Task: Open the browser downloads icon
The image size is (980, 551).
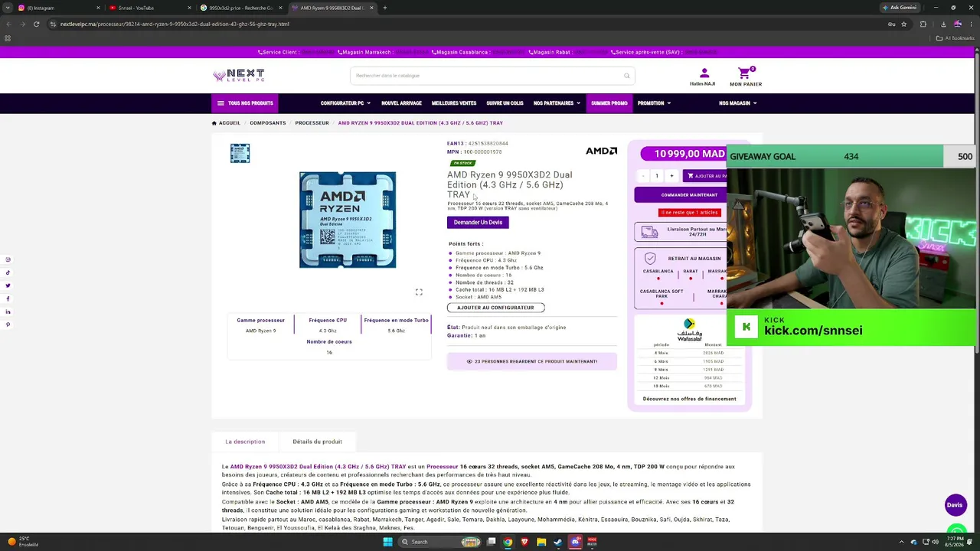Action: click(942, 24)
